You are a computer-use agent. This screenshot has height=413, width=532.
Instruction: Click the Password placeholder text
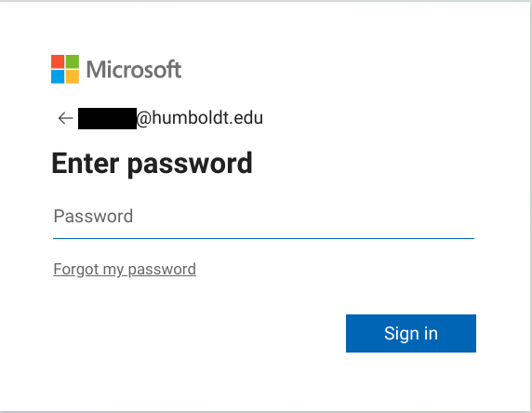click(x=93, y=216)
